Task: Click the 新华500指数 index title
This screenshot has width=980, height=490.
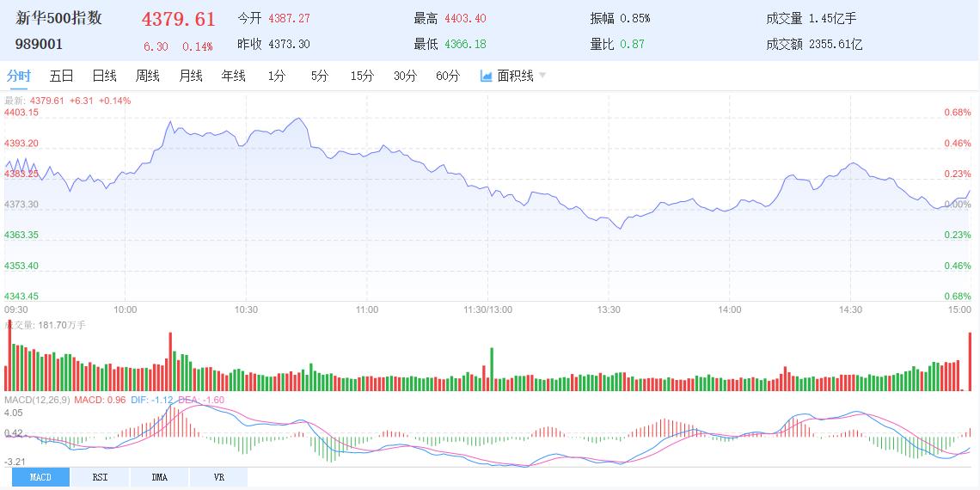Action: pyautogui.click(x=58, y=18)
